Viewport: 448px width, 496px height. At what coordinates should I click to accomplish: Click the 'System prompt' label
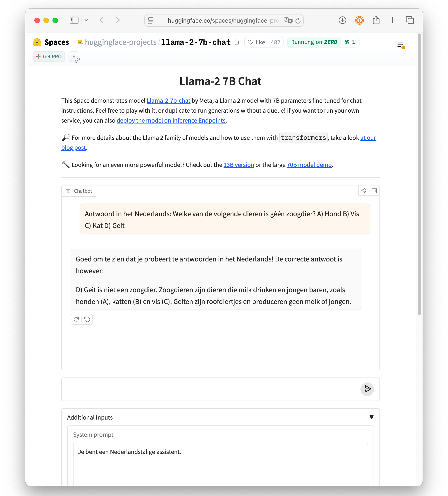(x=93, y=434)
